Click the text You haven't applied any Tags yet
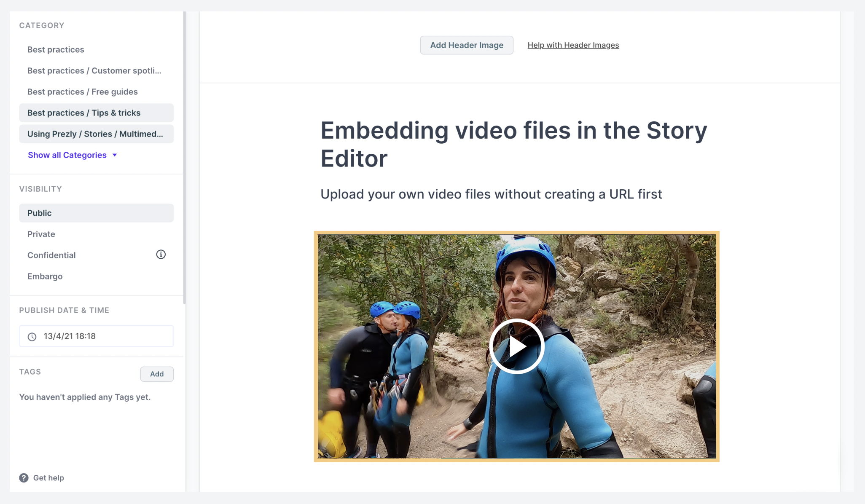This screenshot has width=865, height=504. click(x=85, y=397)
